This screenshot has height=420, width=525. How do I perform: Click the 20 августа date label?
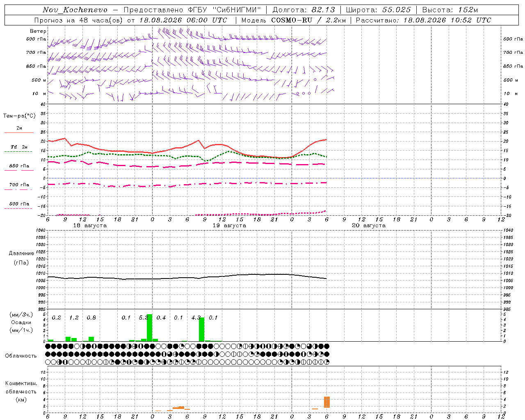tap(369, 226)
